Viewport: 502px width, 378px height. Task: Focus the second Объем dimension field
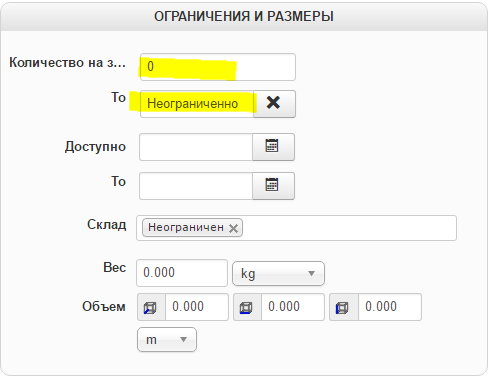click(293, 307)
